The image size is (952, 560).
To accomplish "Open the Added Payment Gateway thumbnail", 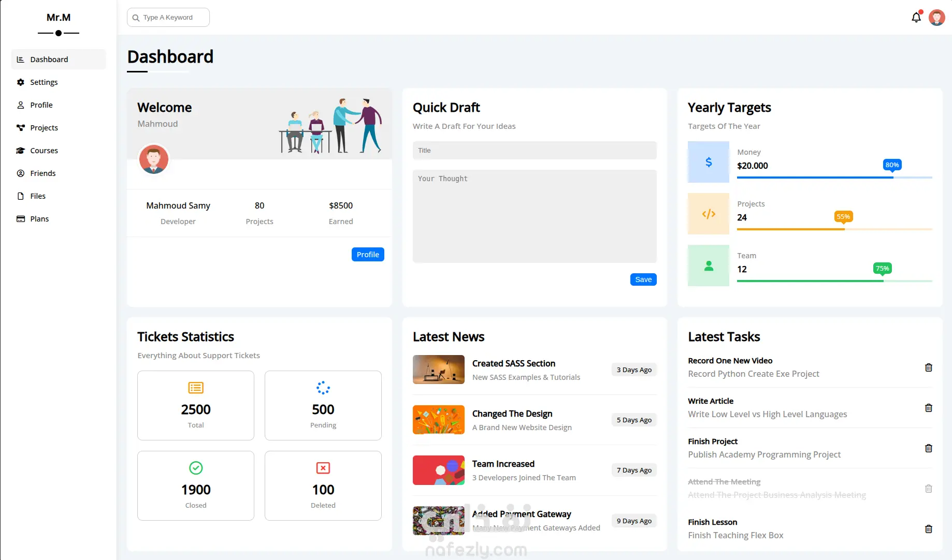I will point(439,521).
